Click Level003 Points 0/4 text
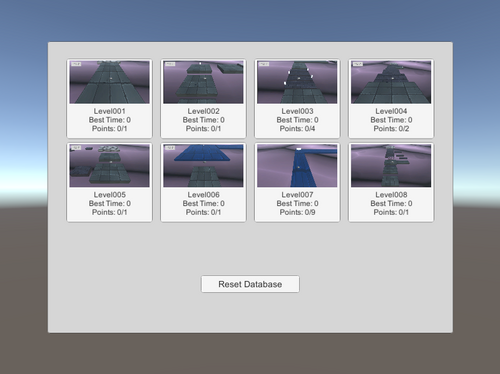The image size is (500, 374). [x=297, y=129]
